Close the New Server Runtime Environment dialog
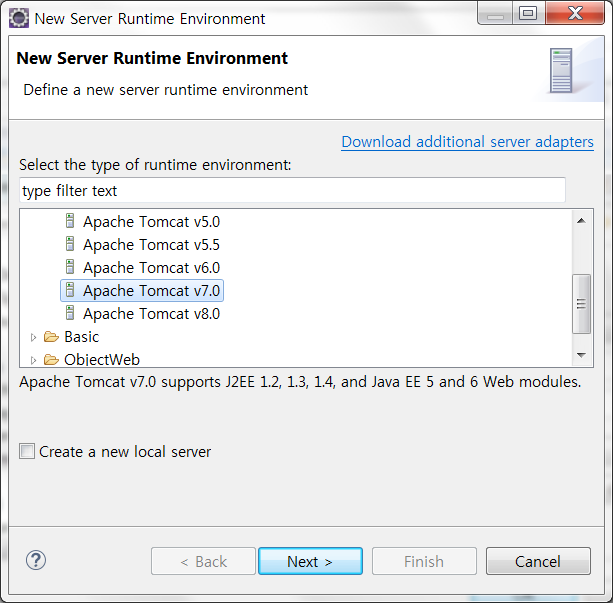The image size is (613, 603). (575, 13)
